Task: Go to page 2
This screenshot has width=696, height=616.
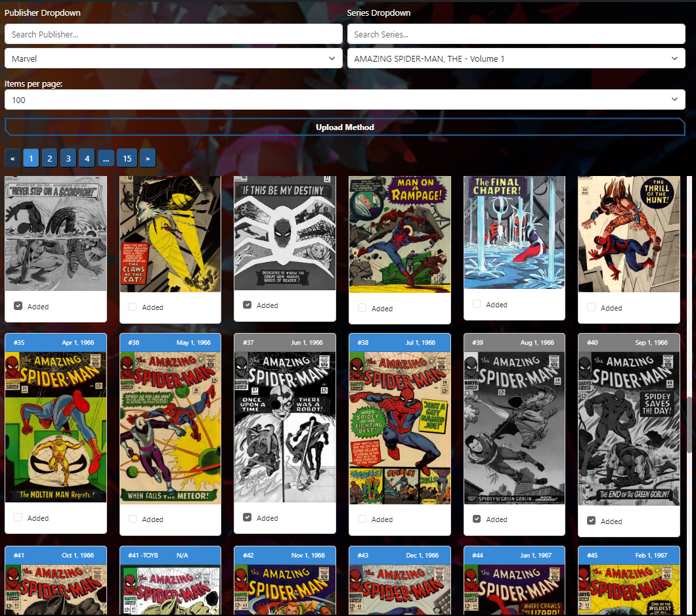Action: (50, 158)
